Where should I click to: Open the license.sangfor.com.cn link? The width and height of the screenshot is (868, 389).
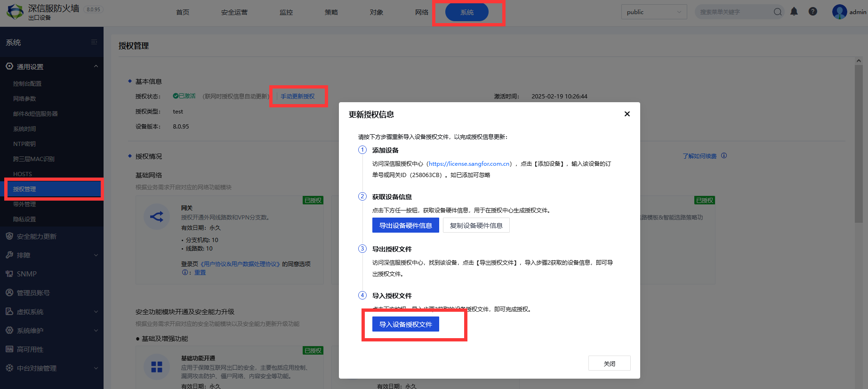coord(469,164)
